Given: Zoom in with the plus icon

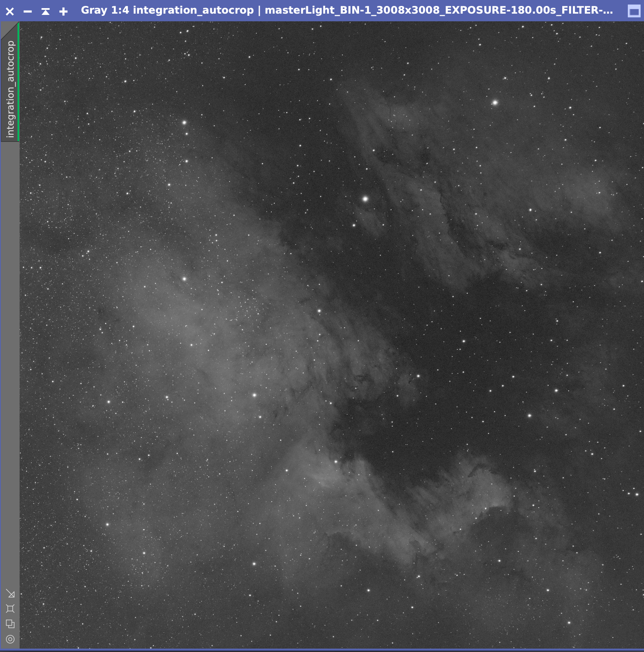Looking at the screenshot, I should coord(63,11).
